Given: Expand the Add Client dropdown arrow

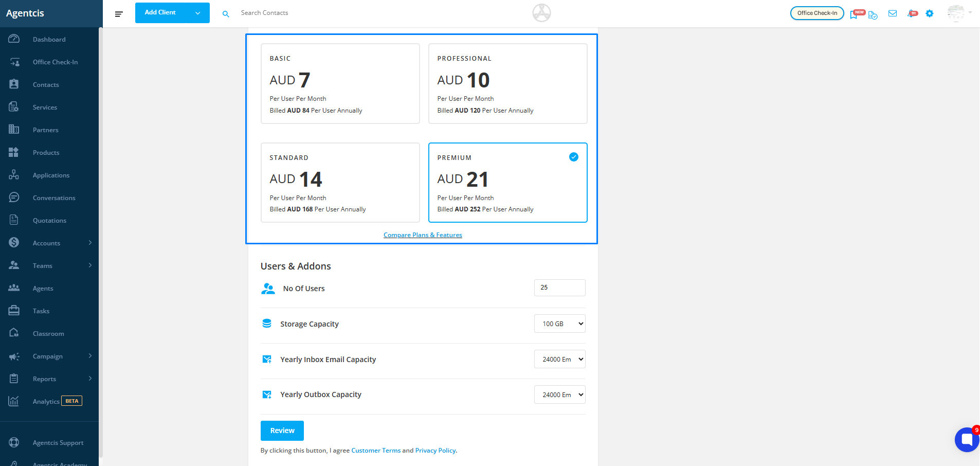Looking at the screenshot, I should point(198,13).
